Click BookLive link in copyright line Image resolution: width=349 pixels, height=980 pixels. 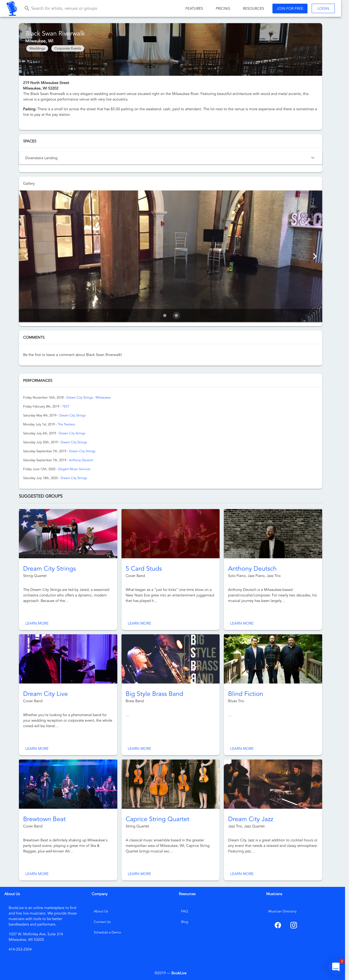tap(179, 973)
